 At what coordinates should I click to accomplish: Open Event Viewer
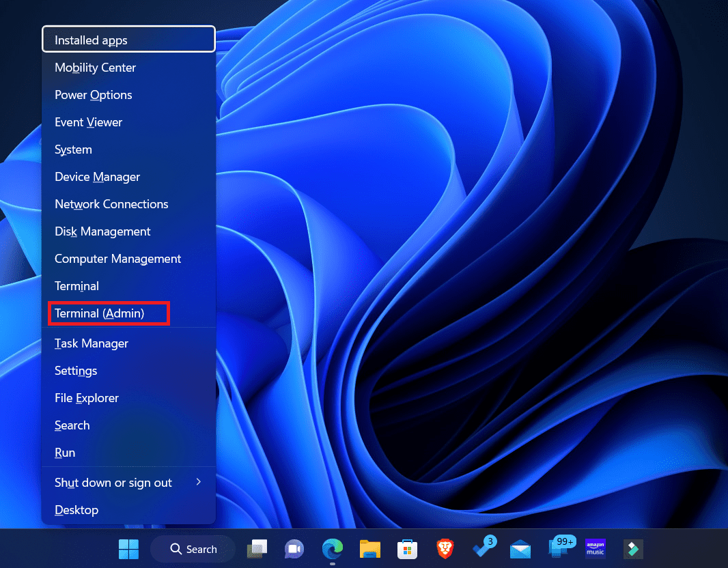[x=89, y=122]
